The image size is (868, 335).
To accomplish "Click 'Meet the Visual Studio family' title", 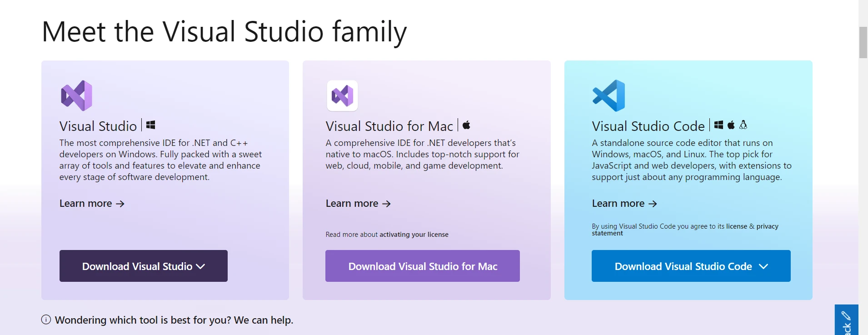I will point(224,32).
